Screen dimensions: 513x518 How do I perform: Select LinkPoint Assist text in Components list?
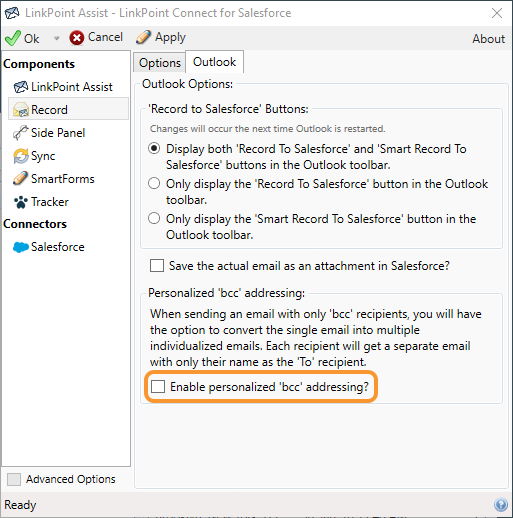[72, 87]
